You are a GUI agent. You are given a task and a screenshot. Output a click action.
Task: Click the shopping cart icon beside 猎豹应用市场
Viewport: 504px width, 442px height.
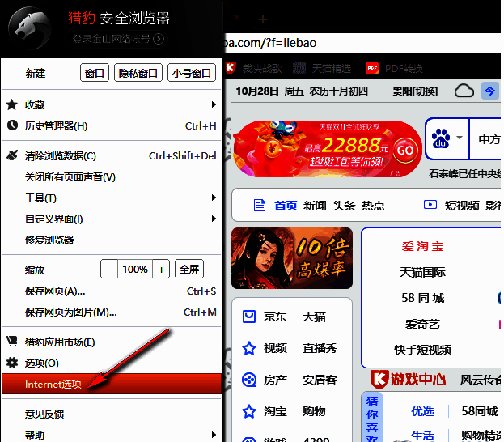(12, 342)
